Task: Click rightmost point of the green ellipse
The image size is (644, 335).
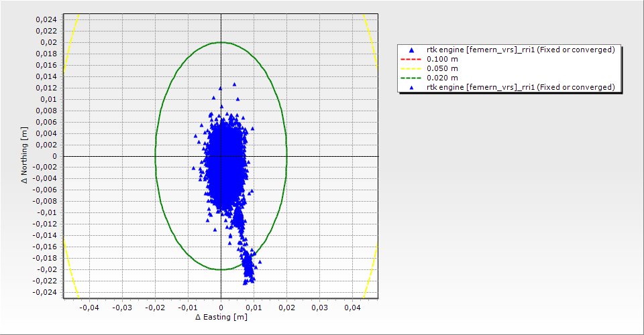Action: point(287,156)
